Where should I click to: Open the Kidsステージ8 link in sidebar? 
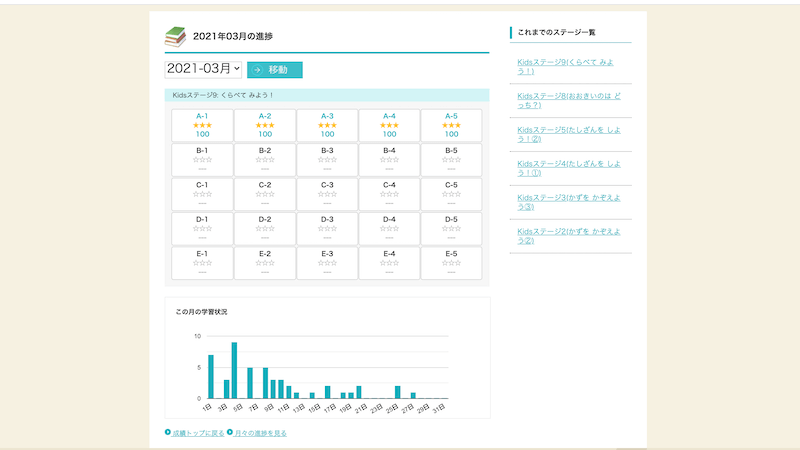coord(569,101)
